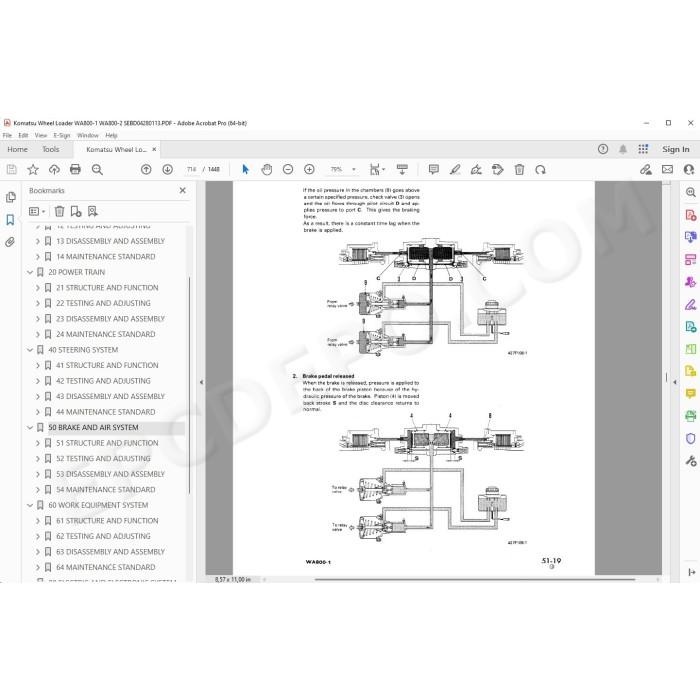The height and width of the screenshot is (700, 700).
Task: Activate the hand pan tool
Action: (267, 169)
